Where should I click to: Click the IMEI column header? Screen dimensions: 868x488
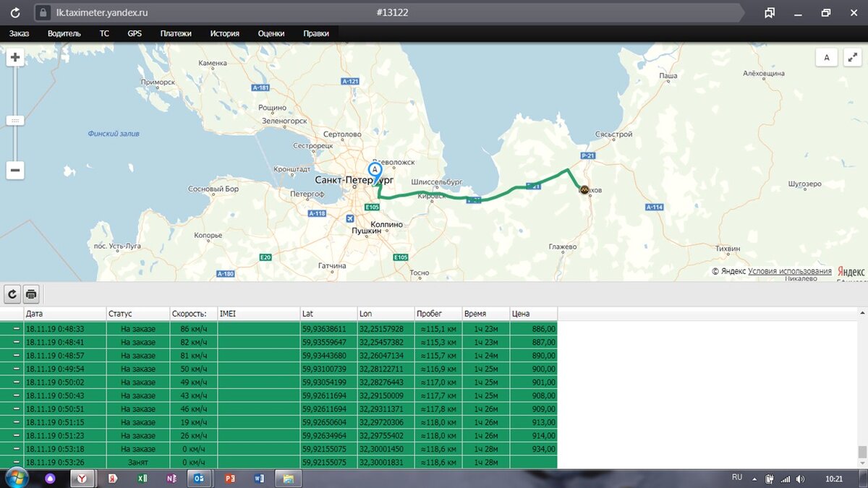pos(258,314)
